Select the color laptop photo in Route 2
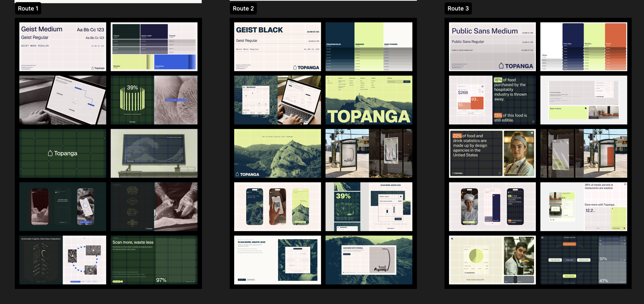The image size is (644, 304). coord(299,100)
